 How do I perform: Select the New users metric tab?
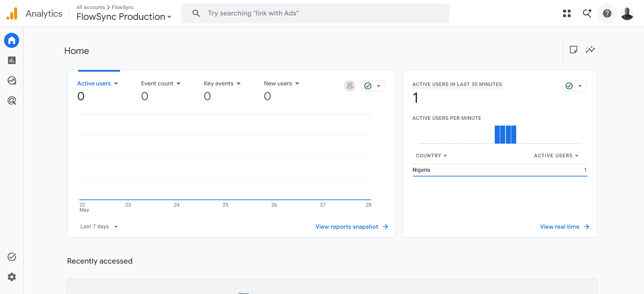pos(282,90)
